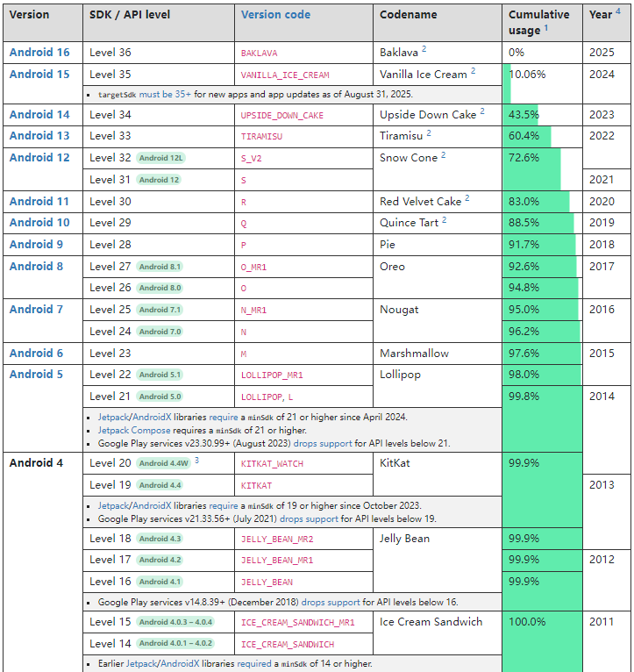Click the Codename column header
The width and height of the screenshot is (634, 672).
click(438, 23)
